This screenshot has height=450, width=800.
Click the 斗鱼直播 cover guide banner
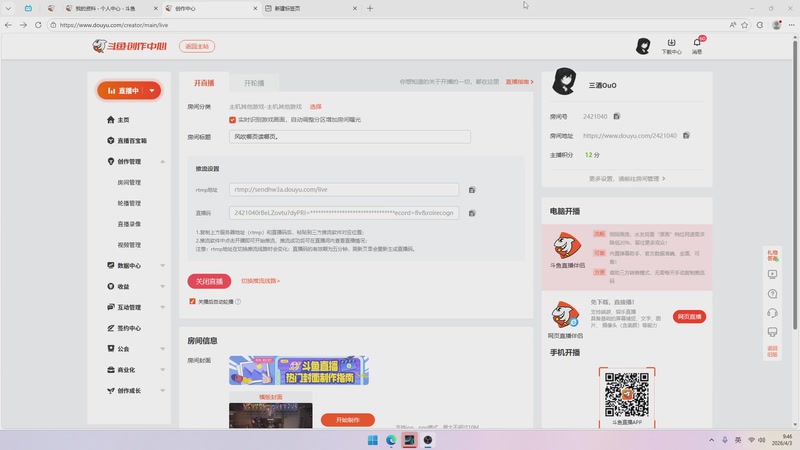(x=298, y=370)
